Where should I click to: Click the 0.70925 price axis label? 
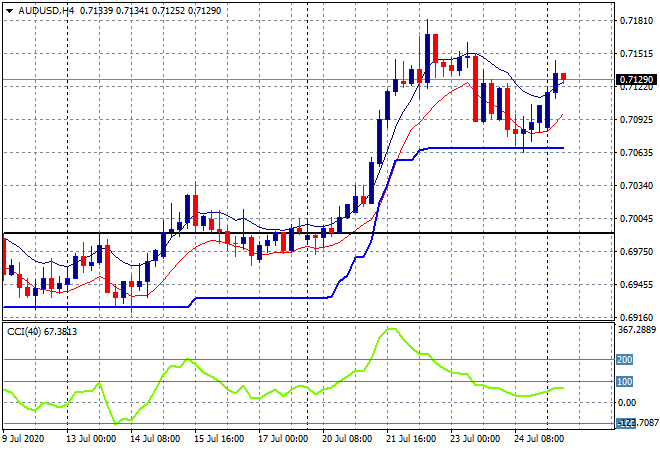[x=636, y=120]
